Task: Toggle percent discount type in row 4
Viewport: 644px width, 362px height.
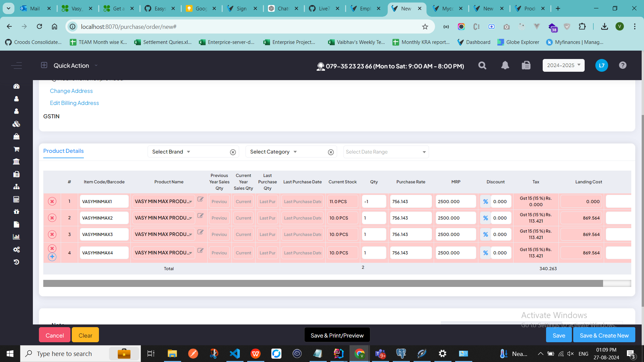Action: (485, 253)
